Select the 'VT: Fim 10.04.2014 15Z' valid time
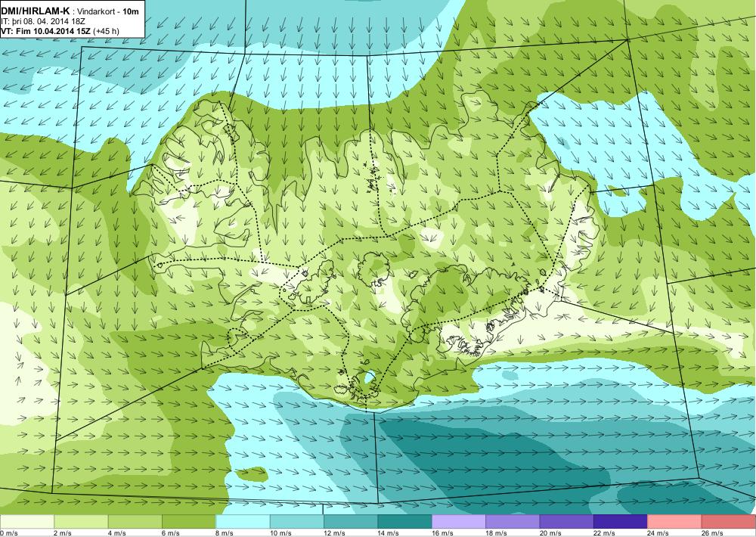The width and height of the screenshot is (756, 537). pyautogui.click(x=46, y=31)
